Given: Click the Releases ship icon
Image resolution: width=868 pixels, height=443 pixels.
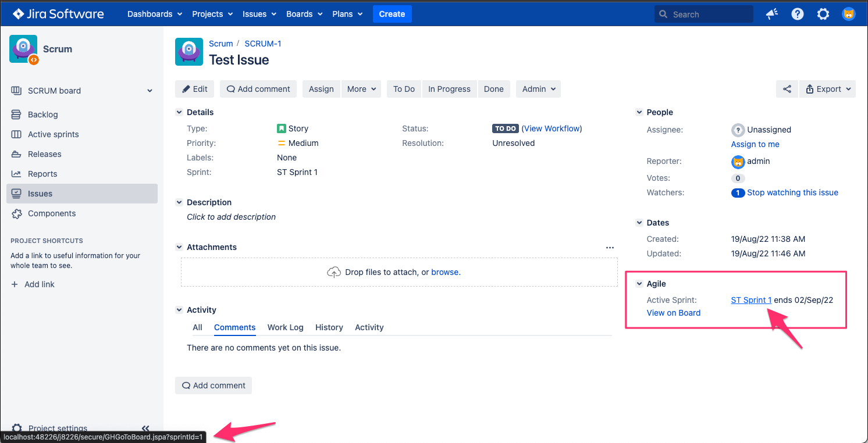Looking at the screenshot, I should pyautogui.click(x=16, y=154).
